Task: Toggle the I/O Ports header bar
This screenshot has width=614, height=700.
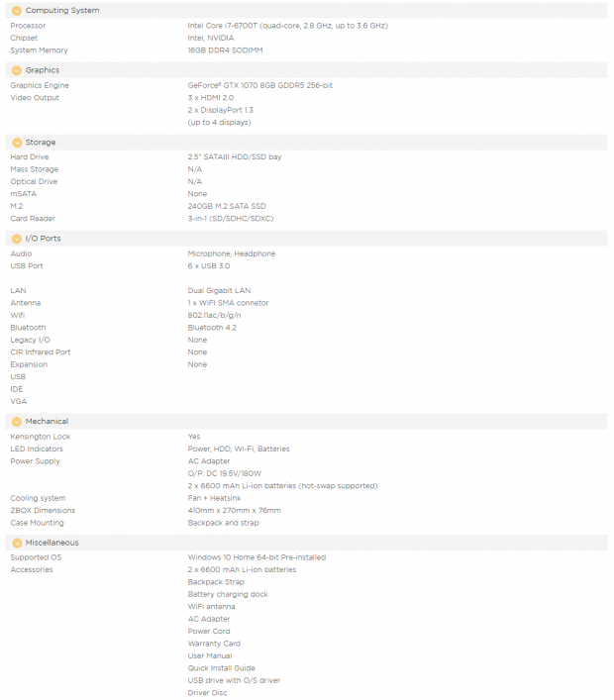Action: 306,239
